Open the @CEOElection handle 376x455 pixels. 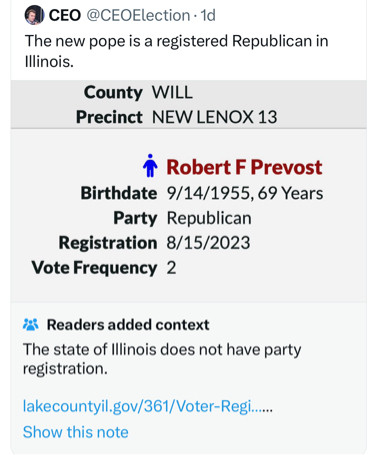coord(138,15)
